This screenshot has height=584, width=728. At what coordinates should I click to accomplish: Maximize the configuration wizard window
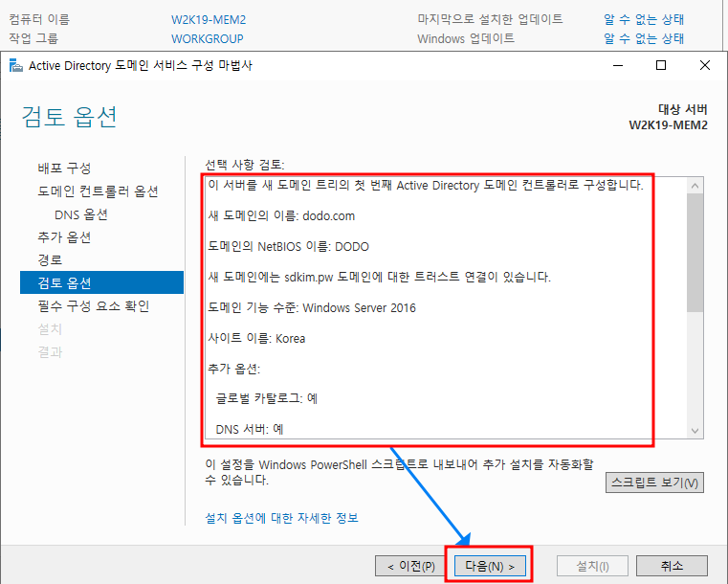[x=661, y=65]
